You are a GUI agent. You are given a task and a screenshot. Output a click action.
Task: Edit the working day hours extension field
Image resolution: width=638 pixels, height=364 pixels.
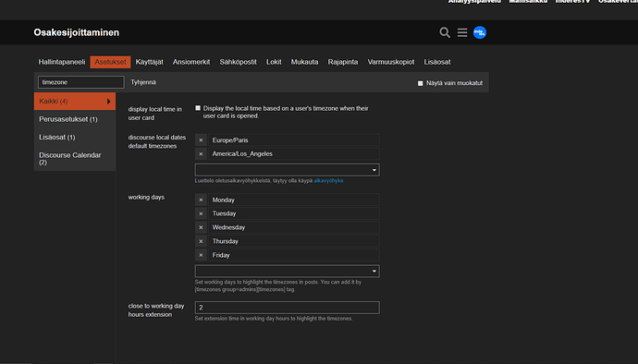tap(288, 308)
